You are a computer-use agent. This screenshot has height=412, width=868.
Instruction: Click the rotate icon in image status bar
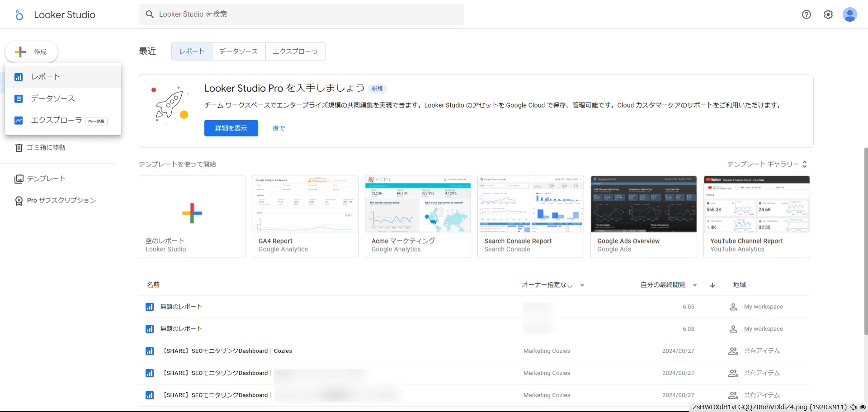tap(854, 407)
